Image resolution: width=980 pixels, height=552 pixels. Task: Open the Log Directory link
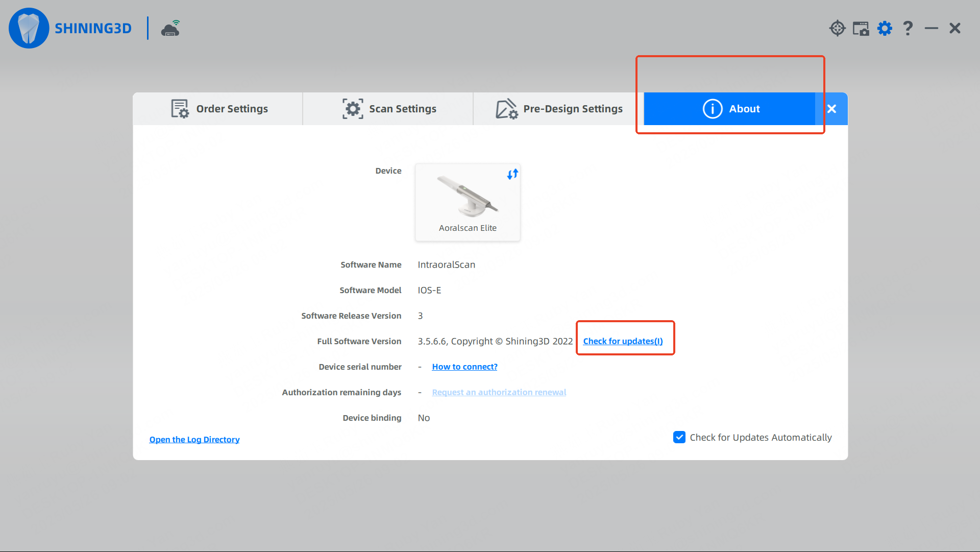(x=194, y=440)
